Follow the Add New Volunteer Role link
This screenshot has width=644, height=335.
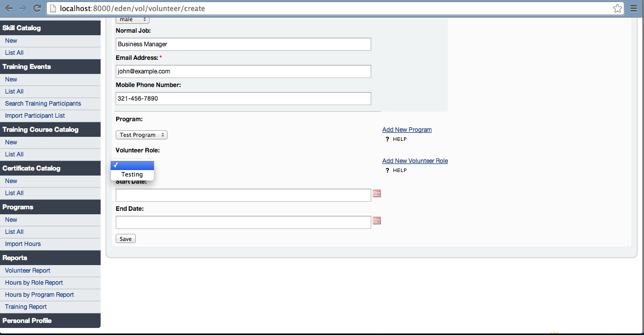415,161
